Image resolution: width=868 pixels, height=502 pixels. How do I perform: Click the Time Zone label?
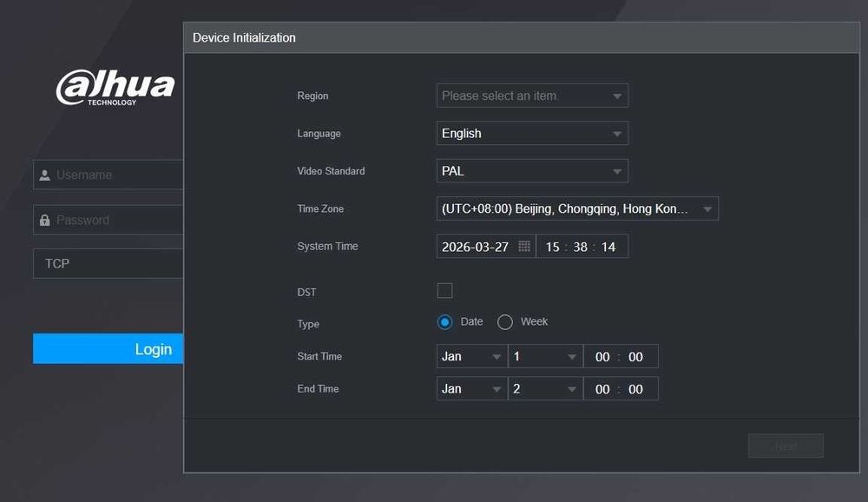coord(320,209)
